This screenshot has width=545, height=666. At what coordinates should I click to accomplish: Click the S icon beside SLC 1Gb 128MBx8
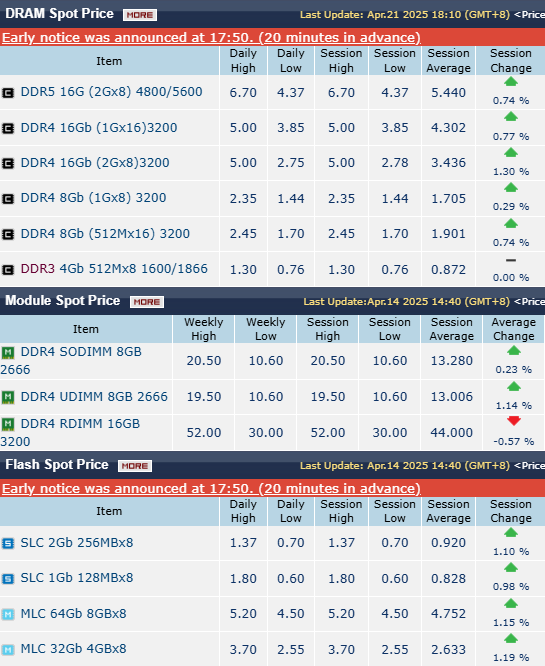point(8,579)
